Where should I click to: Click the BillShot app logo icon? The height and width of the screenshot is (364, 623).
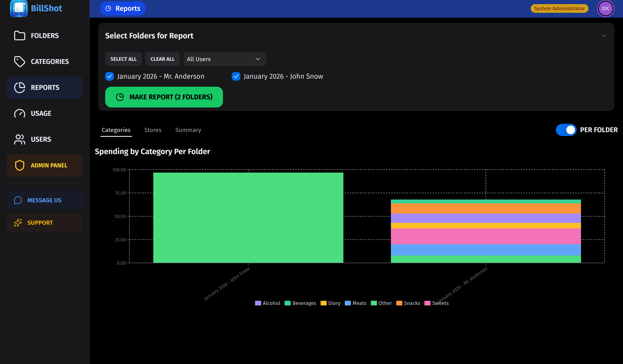pyautogui.click(x=19, y=8)
